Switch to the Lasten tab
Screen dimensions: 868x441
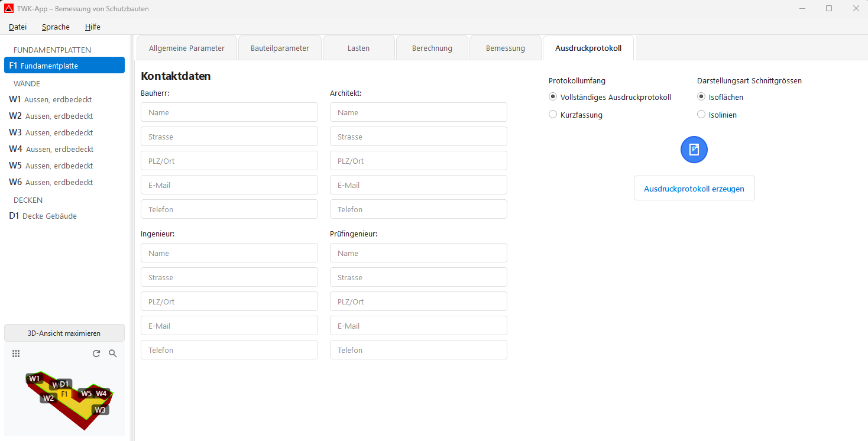pyautogui.click(x=358, y=47)
